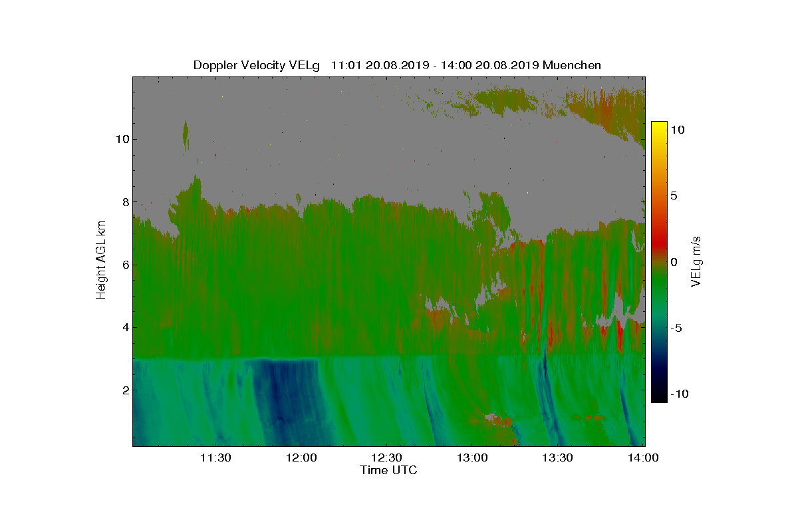
Task: Click the 13:30 time tick label
Action: coord(558,458)
